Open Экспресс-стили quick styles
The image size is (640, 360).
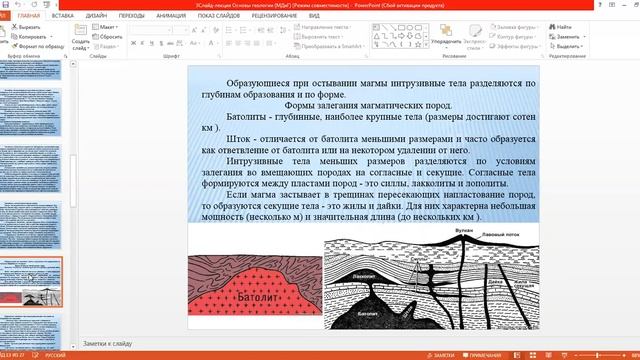(x=475, y=37)
